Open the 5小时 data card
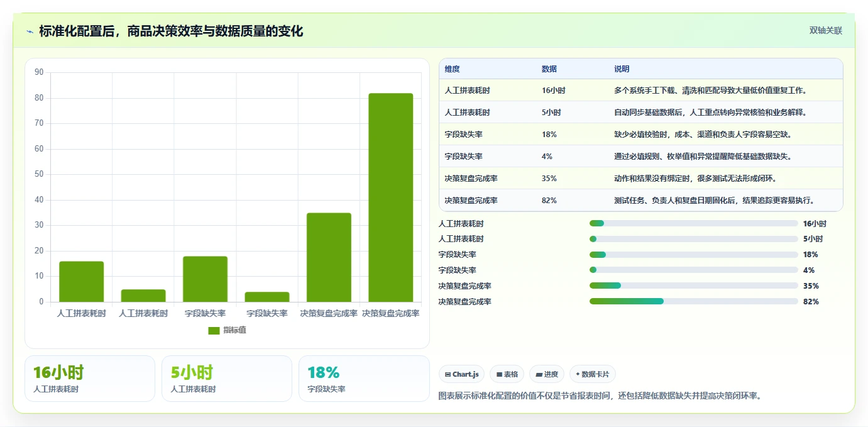This screenshot has width=868, height=427. 227,379
